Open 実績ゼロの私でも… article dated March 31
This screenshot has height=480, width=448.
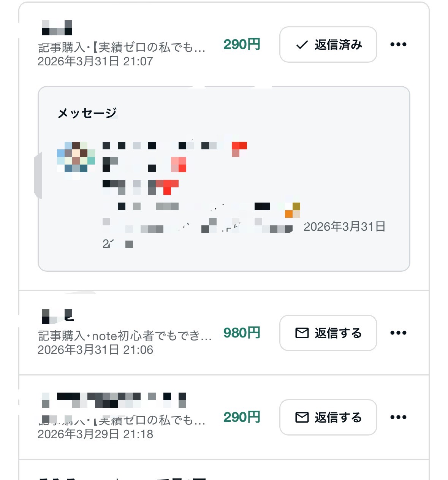(122, 47)
